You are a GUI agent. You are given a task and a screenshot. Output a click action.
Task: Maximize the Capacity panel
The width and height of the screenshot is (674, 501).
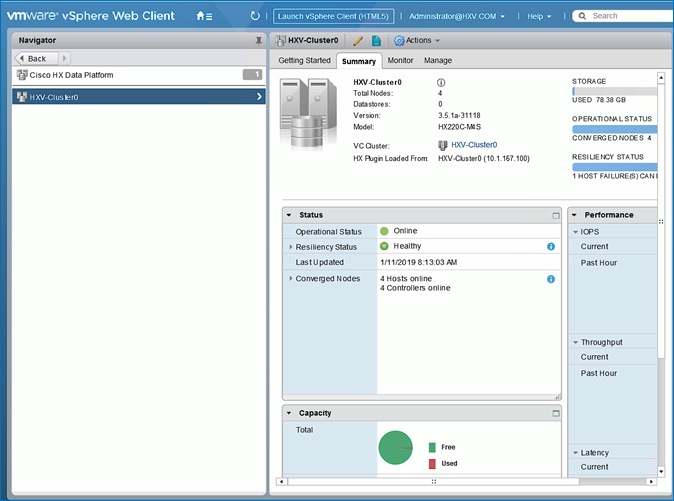[x=556, y=413]
